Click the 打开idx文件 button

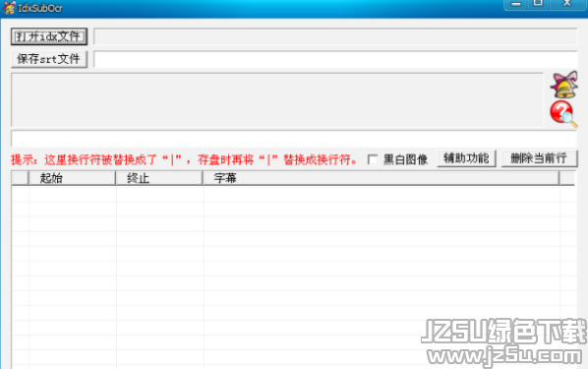(x=49, y=36)
